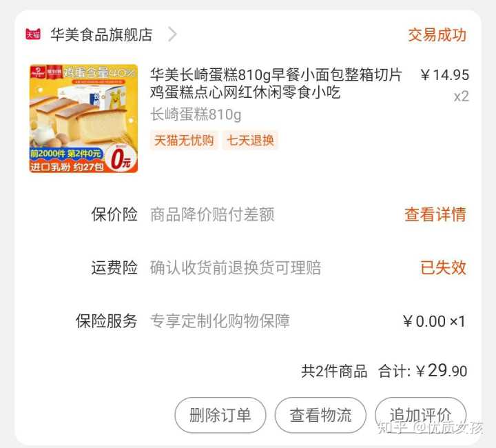The height and width of the screenshot is (448, 496).
Task: Tap the 交易成功 order status text
Action: click(x=437, y=34)
